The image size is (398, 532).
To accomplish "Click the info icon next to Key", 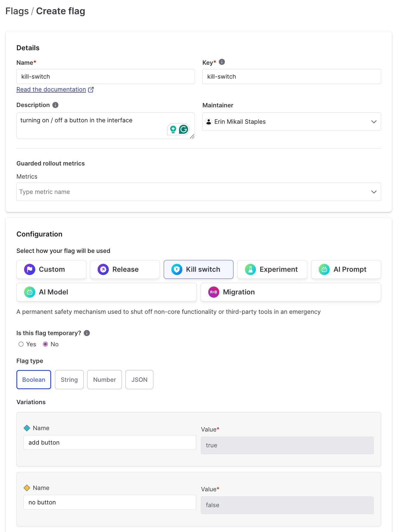I will coord(222,62).
